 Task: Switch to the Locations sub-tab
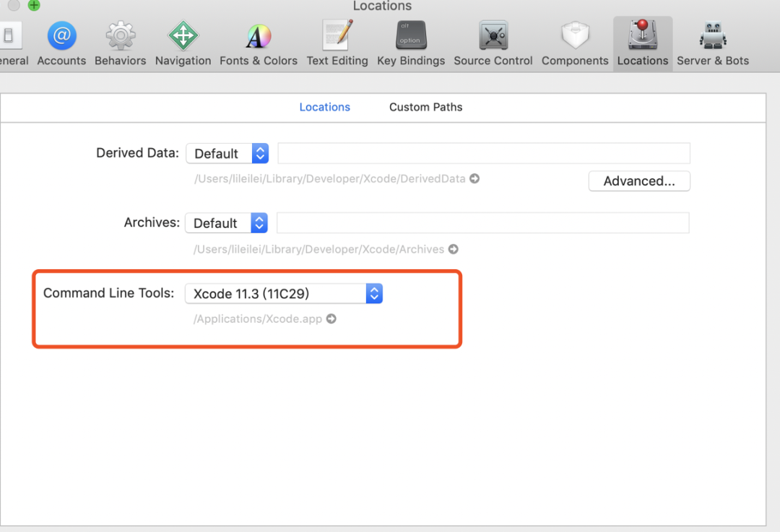[325, 107]
